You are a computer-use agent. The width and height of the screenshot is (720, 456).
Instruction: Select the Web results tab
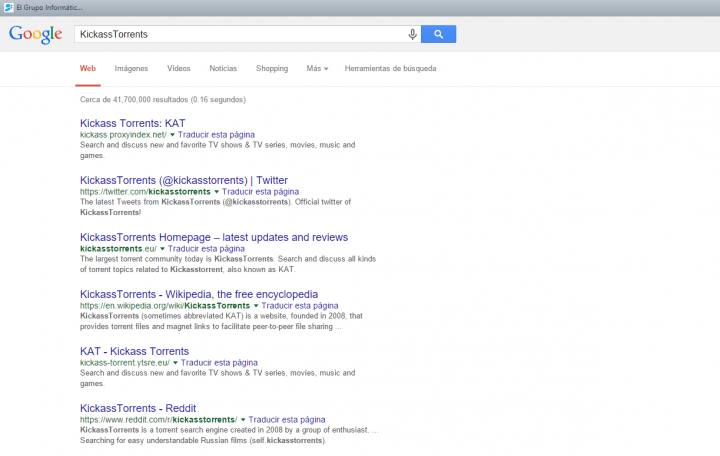pyautogui.click(x=88, y=68)
